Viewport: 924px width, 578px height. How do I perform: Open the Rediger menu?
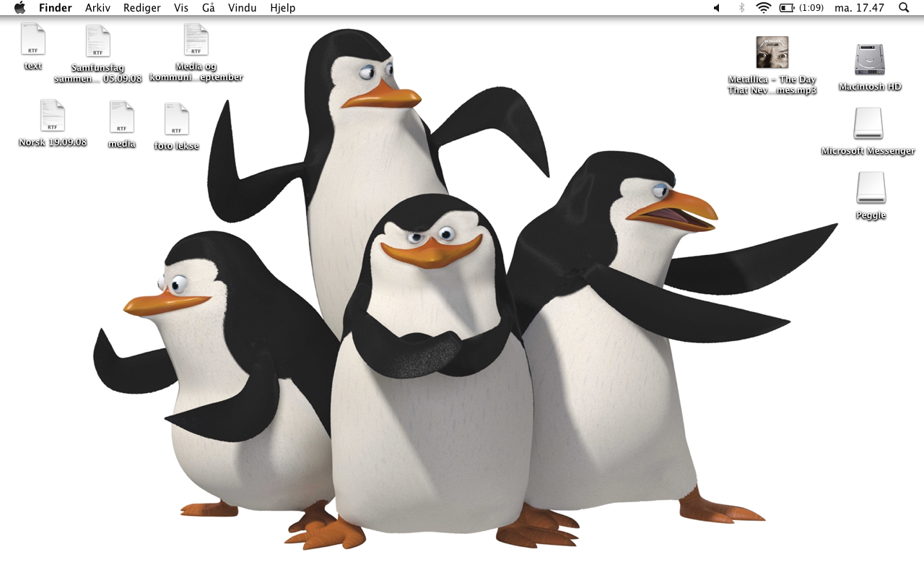pyautogui.click(x=142, y=8)
